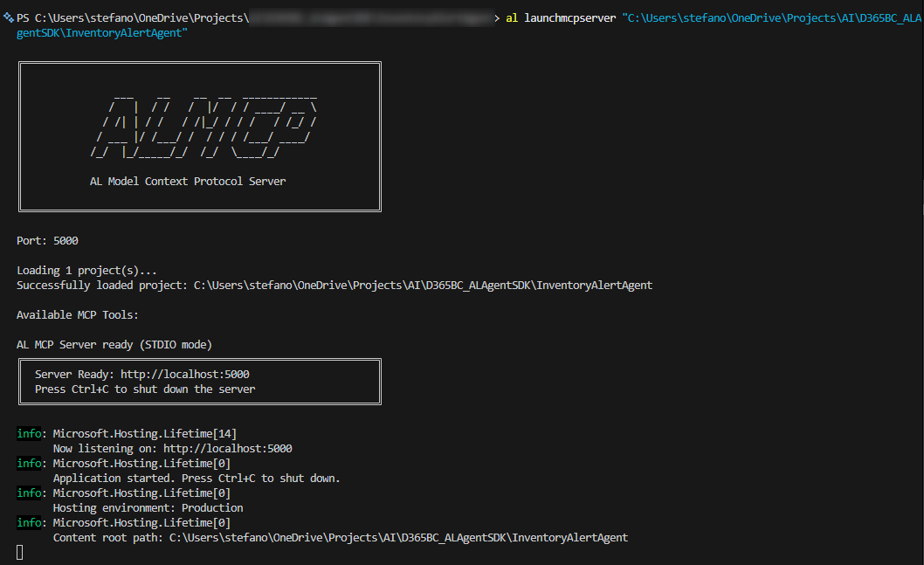The width and height of the screenshot is (924, 565).
Task: Click the yellow "al" command in the prompt
Action: pyautogui.click(x=512, y=18)
